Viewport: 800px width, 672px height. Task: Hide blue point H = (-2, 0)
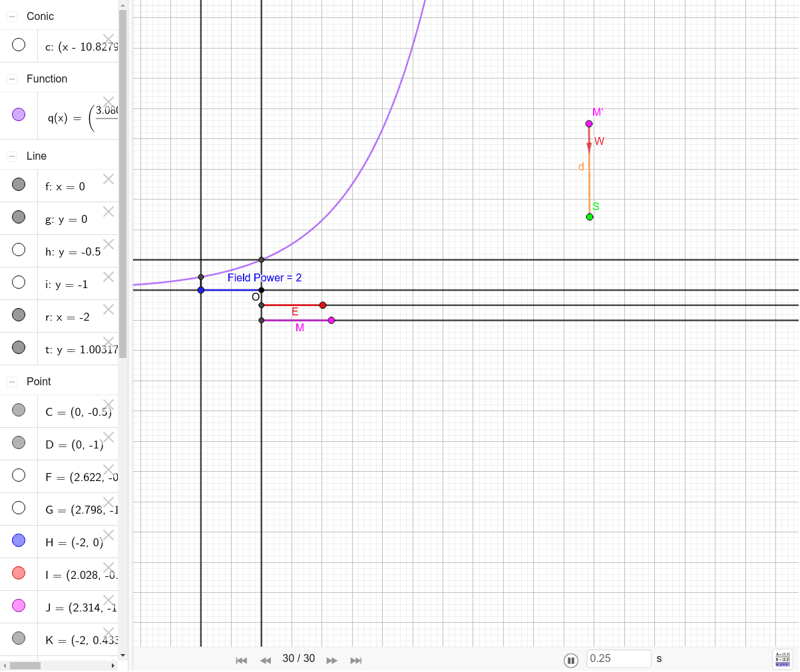[x=19, y=540]
